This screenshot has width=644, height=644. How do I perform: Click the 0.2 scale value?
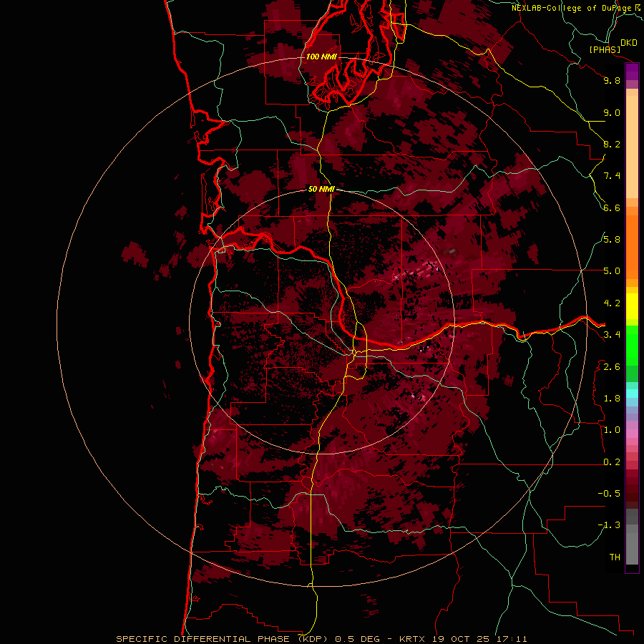click(612, 462)
